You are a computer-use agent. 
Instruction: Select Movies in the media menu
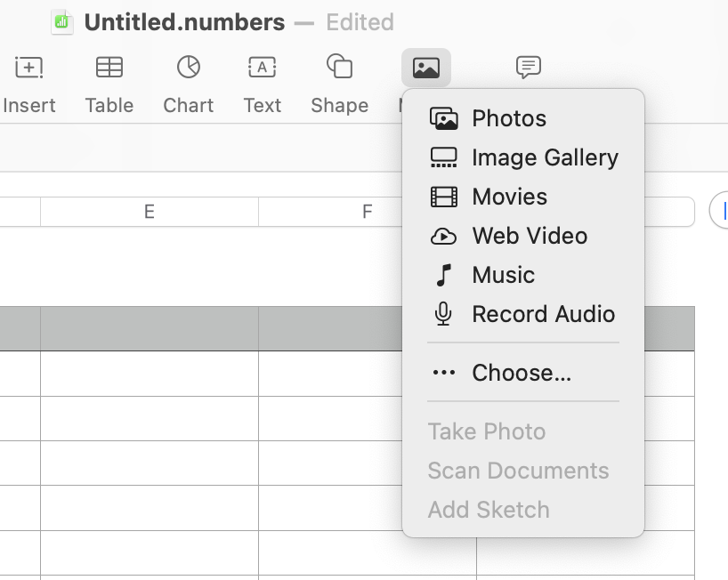click(509, 197)
